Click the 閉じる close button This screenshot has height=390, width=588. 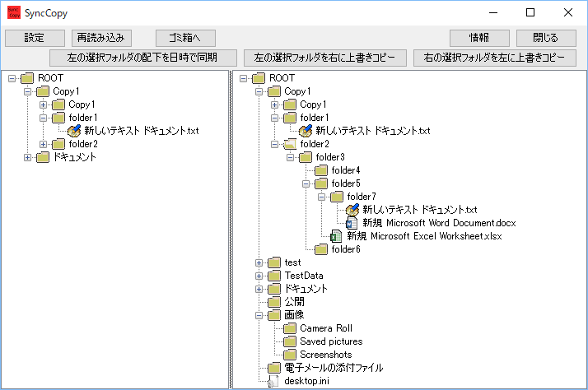pyautogui.click(x=546, y=38)
